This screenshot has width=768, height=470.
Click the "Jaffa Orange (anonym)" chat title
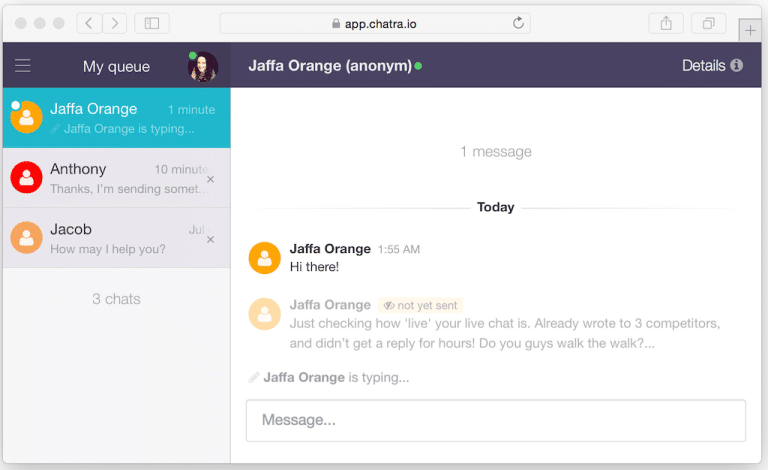(330, 66)
